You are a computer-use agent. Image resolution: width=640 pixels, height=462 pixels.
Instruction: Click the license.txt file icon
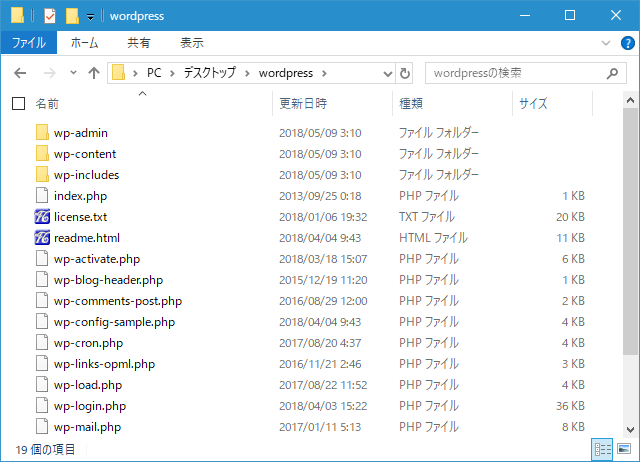(x=42, y=216)
